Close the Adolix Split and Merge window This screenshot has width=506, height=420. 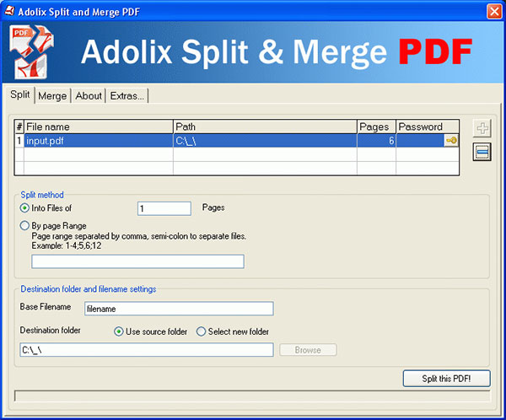click(x=494, y=10)
